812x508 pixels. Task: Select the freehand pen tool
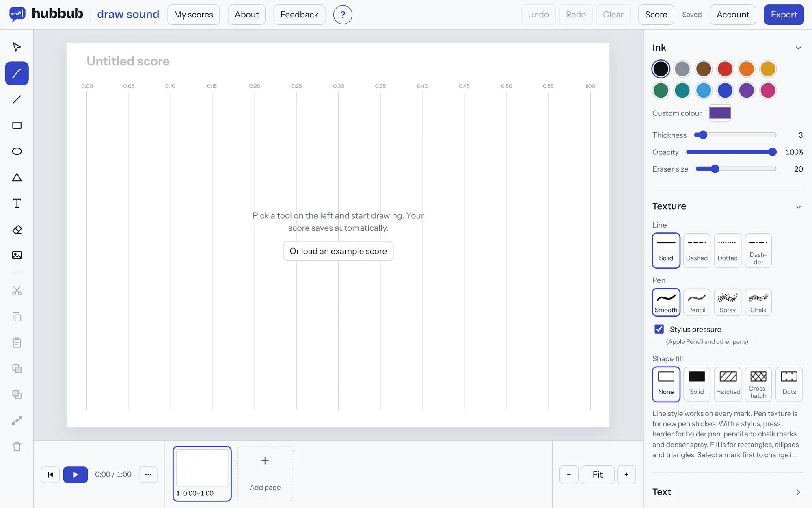pos(17,73)
